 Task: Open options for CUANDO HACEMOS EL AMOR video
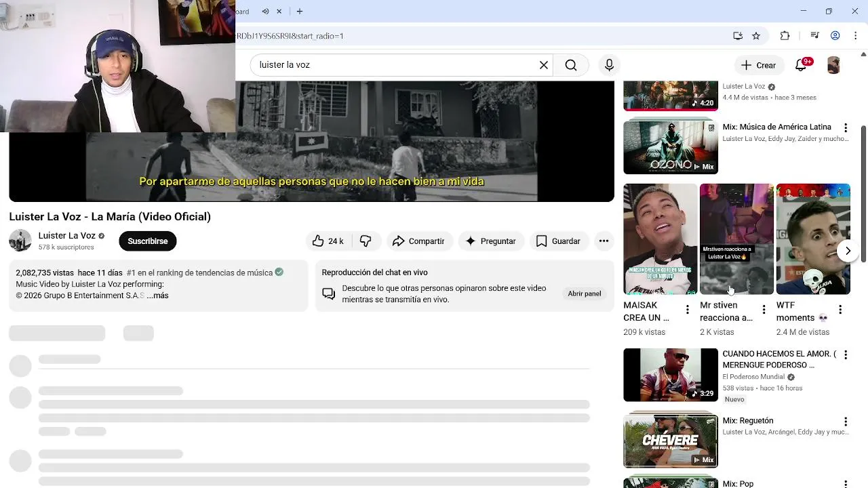(846, 355)
